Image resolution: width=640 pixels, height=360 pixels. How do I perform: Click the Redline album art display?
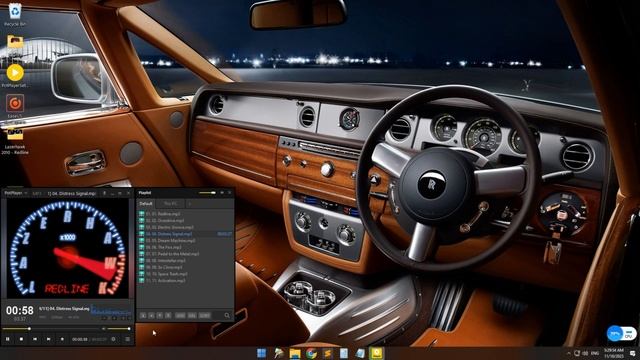pyautogui.click(x=67, y=248)
